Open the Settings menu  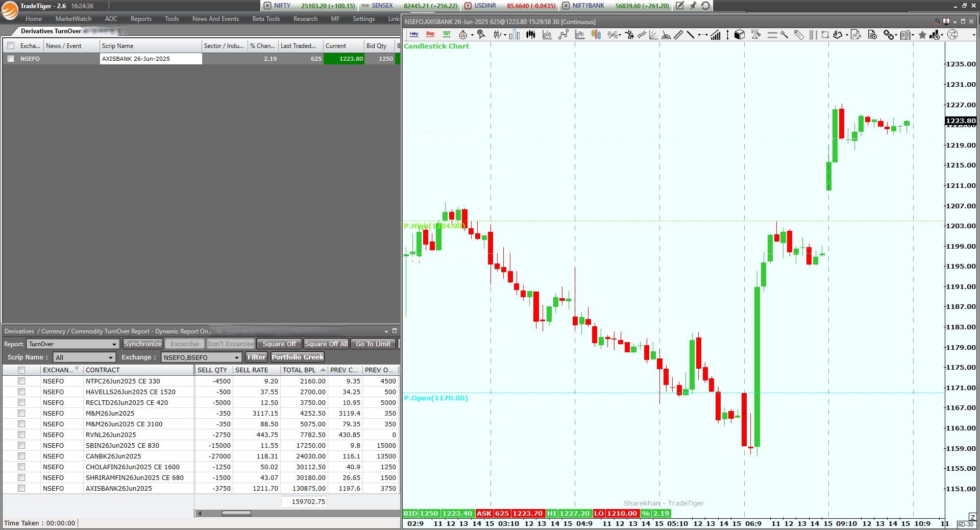pyautogui.click(x=363, y=19)
